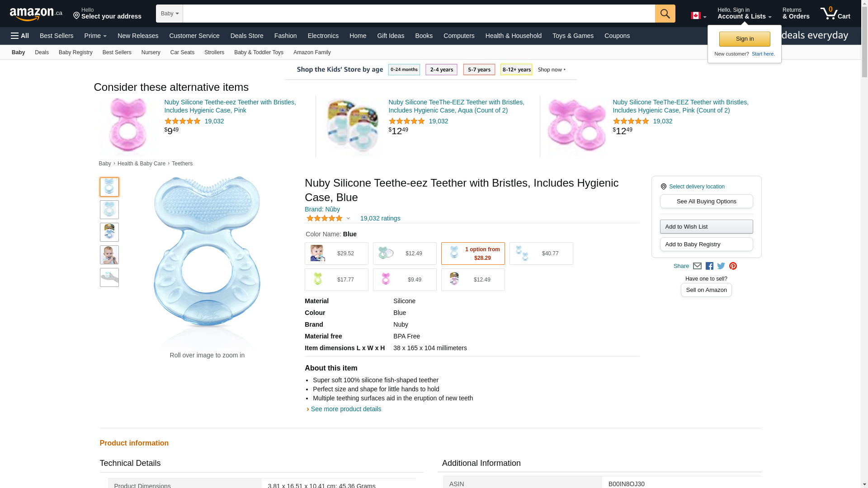Expand the Account & Lists dropdown
The height and width of the screenshot is (488, 868).
[x=744, y=14]
